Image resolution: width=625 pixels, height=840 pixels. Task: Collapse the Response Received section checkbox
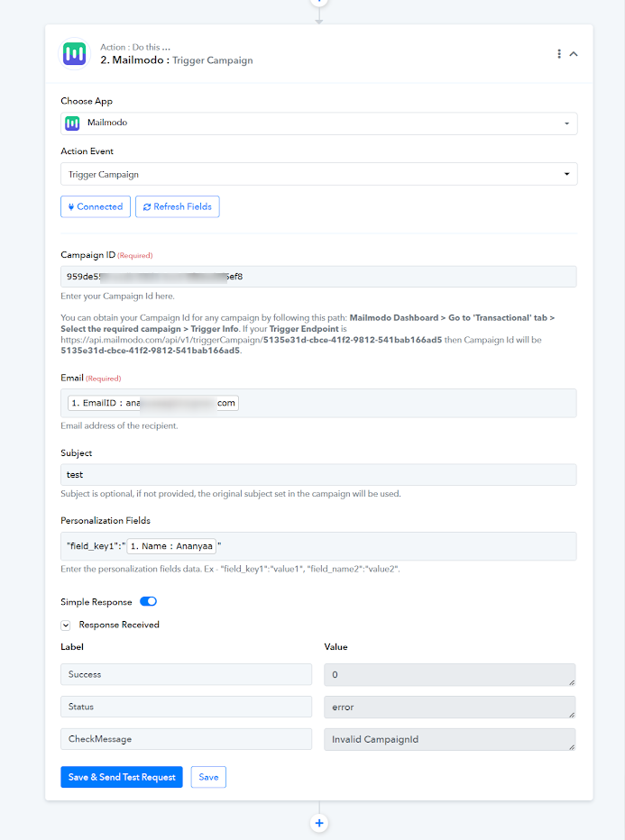(66, 625)
